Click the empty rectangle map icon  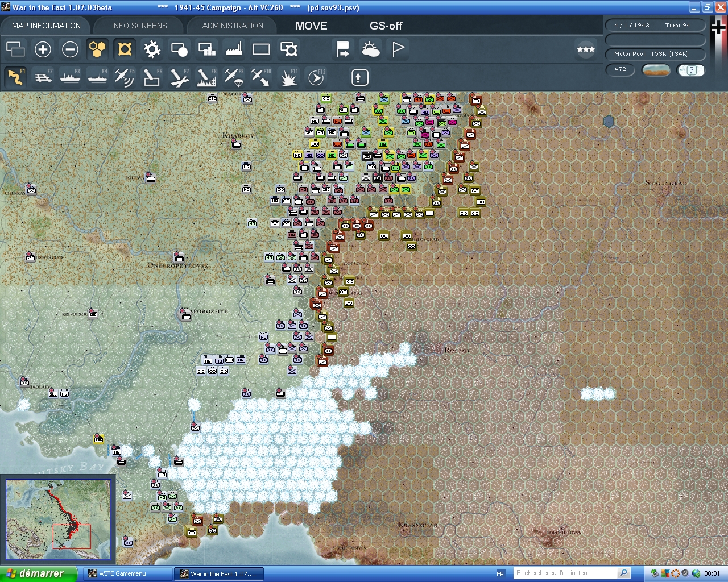(261, 49)
